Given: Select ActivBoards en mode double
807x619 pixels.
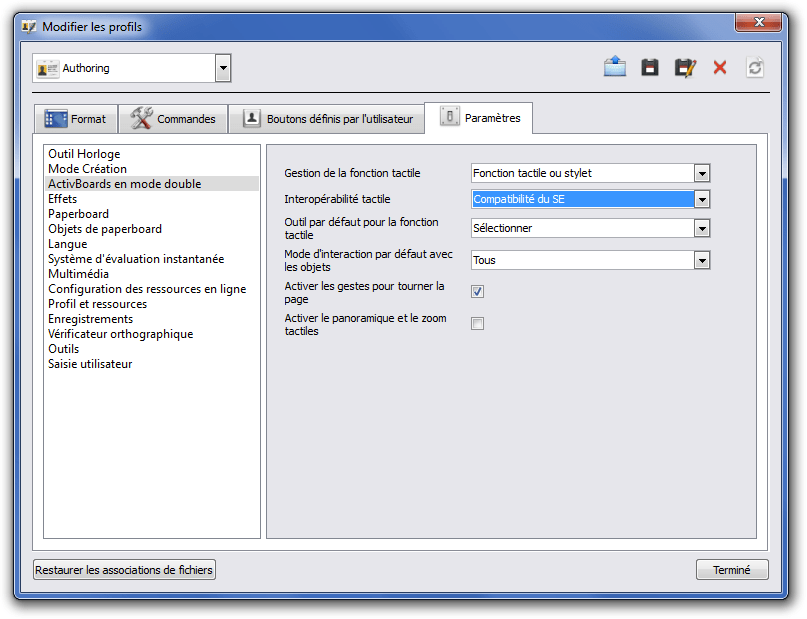Looking at the screenshot, I should click(x=152, y=184).
